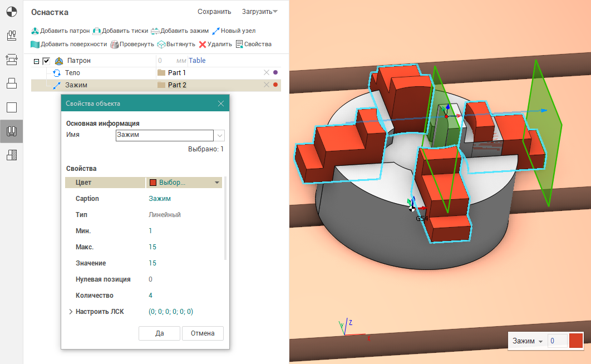
Task: Create a new node with Новый узел
Action: [216, 31]
